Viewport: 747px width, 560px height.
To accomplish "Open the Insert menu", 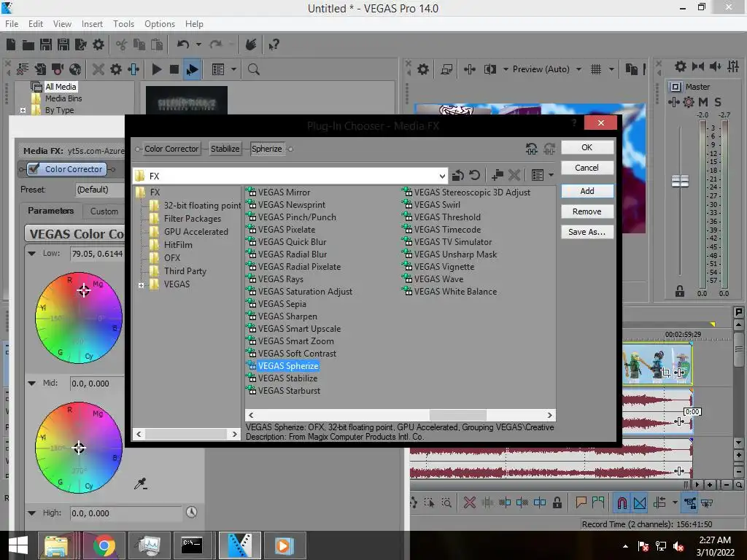I will click(x=92, y=24).
